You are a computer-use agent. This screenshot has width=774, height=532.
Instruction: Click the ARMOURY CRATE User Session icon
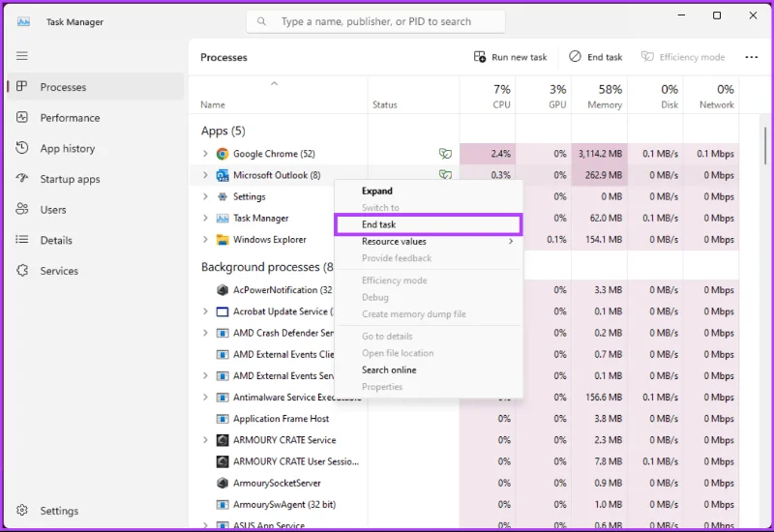[x=223, y=462]
